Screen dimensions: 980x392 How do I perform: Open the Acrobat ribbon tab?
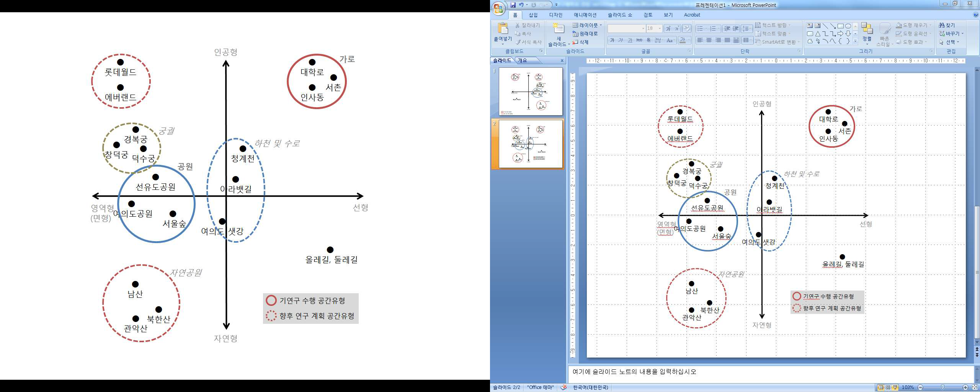click(x=692, y=15)
